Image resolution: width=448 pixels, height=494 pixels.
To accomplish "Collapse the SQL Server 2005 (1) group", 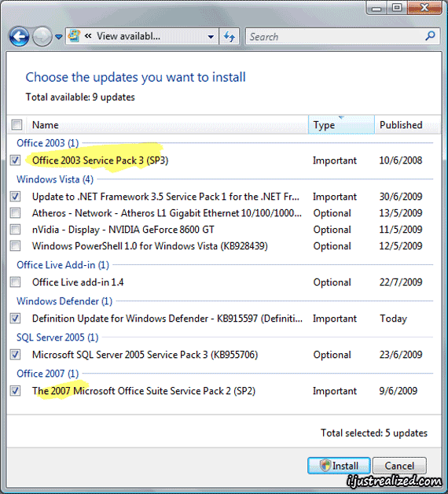I will click(x=57, y=337).
